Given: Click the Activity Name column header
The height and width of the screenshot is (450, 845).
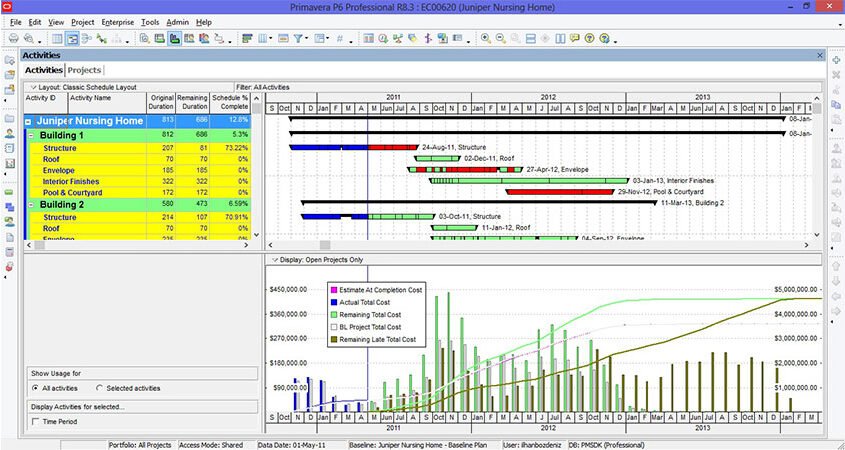Looking at the screenshot, I should [x=107, y=102].
